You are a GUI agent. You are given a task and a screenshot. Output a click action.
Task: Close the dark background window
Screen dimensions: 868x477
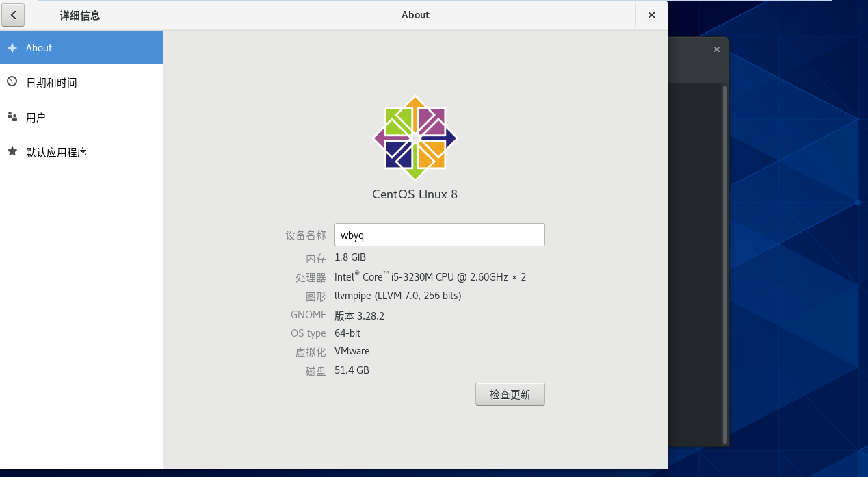(x=717, y=49)
